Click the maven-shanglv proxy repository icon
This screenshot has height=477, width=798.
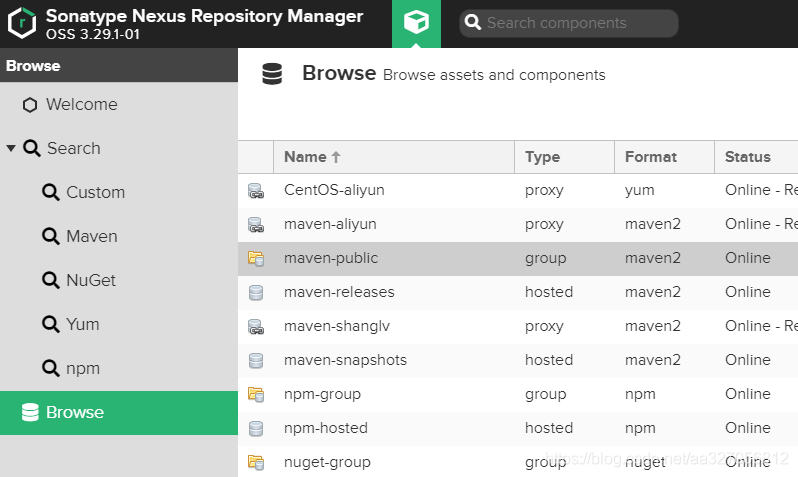pos(255,327)
